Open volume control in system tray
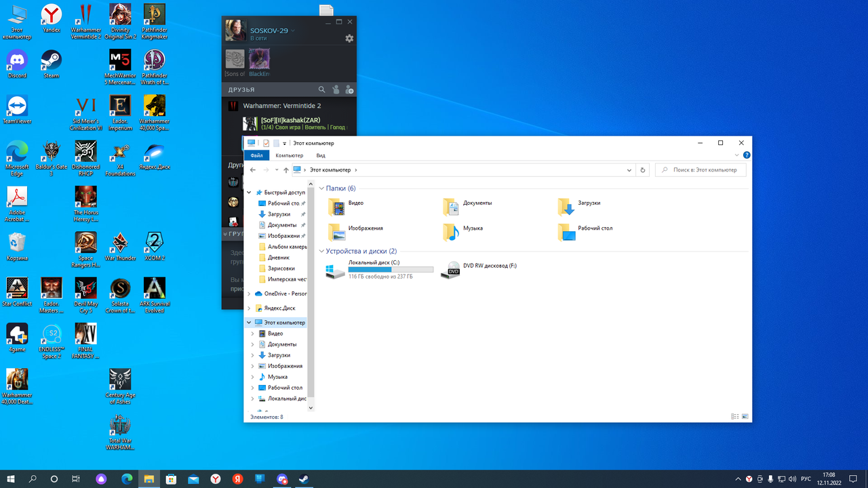 [x=793, y=479]
